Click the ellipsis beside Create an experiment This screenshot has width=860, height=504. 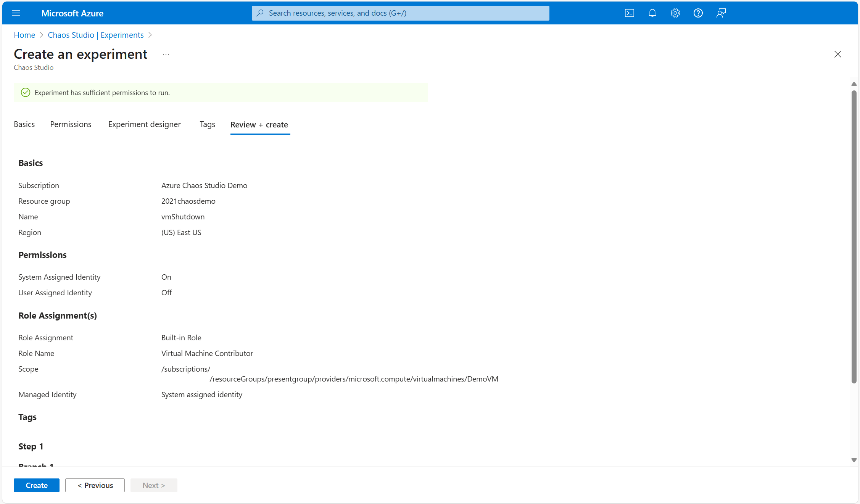[166, 54]
